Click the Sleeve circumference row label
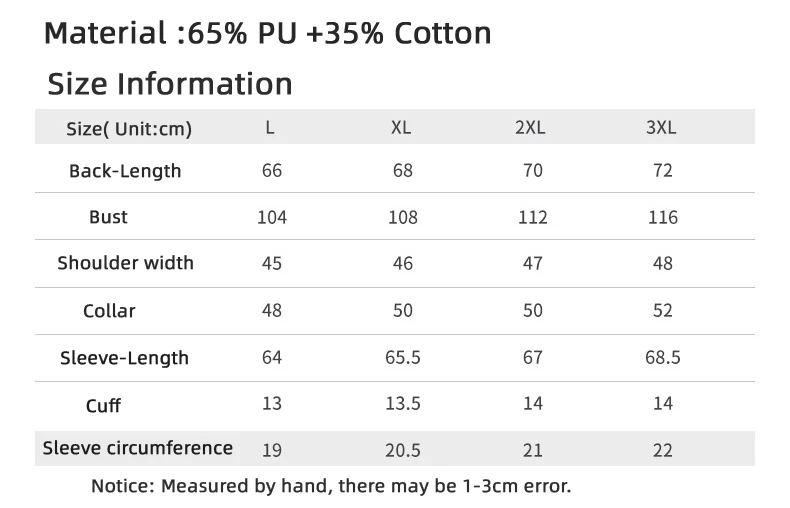This screenshot has width=790, height=508. (138, 448)
